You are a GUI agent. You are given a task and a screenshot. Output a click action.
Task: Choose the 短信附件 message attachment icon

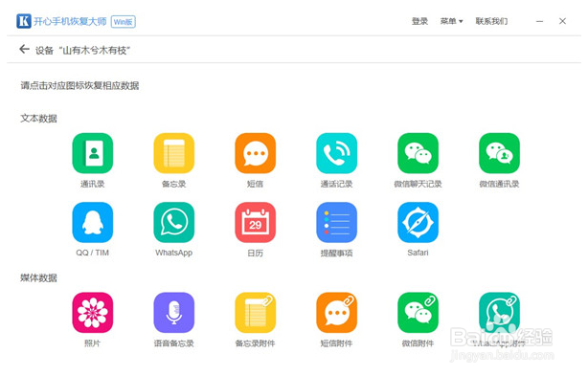[x=336, y=313]
